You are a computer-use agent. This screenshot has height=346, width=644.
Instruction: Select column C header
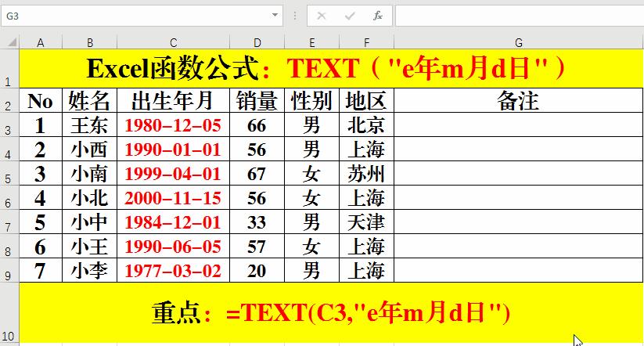point(173,42)
